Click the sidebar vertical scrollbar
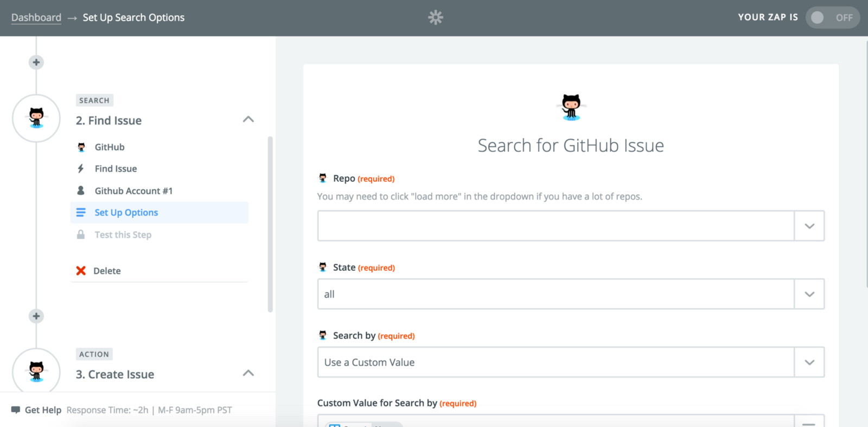 coord(270,224)
